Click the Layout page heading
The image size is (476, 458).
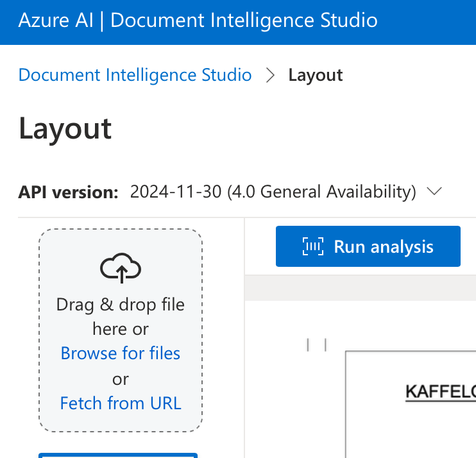65,129
